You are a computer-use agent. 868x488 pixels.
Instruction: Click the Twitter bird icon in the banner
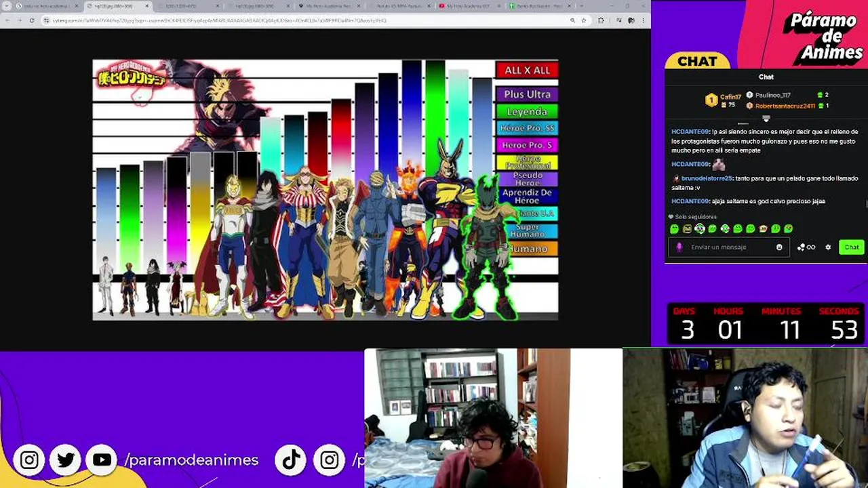66,460
